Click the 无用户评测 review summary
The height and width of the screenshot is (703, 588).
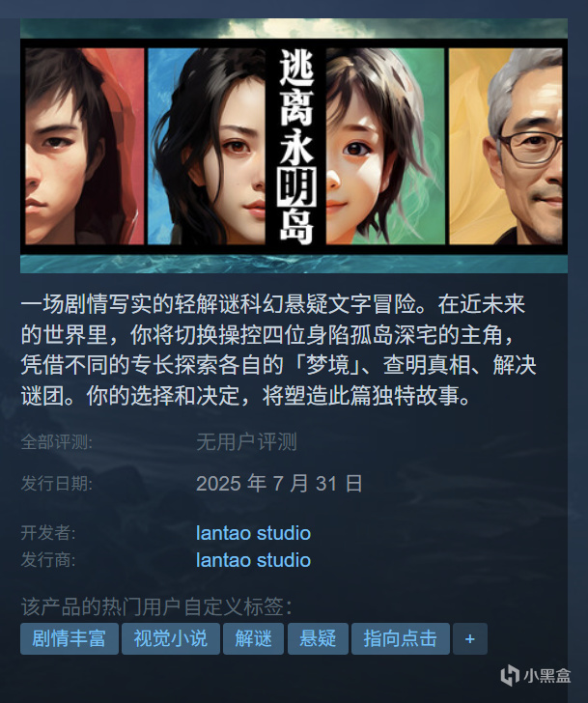(246, 442)
